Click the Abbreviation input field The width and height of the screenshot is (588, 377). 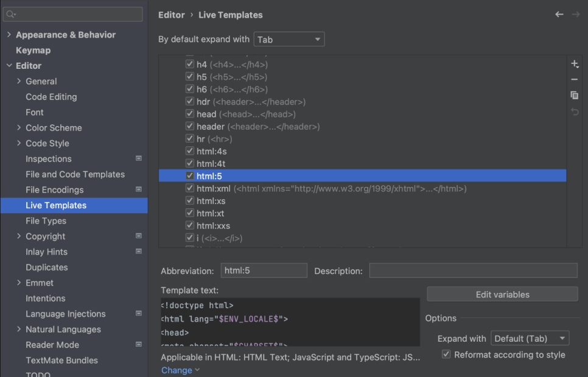263,270
